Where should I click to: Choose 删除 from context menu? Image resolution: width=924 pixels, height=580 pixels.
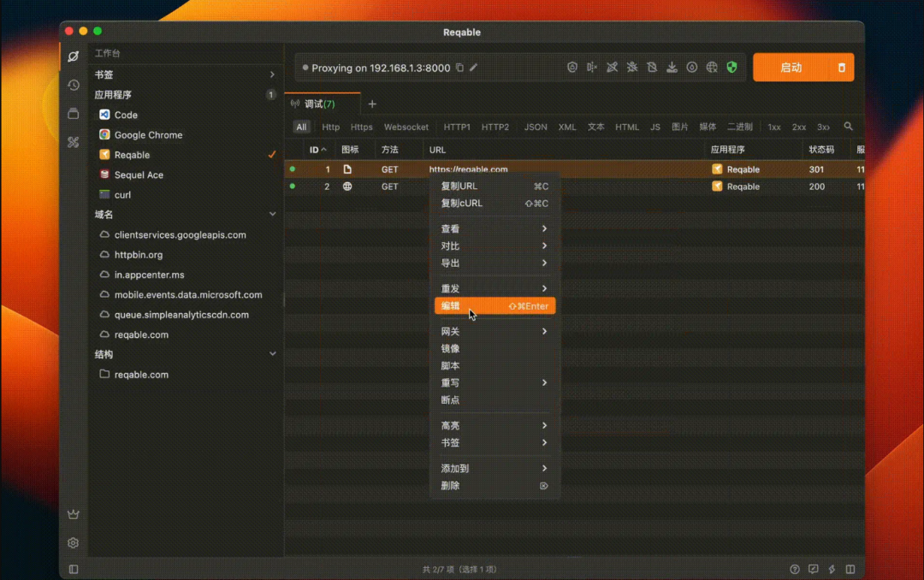click(495, 486)
